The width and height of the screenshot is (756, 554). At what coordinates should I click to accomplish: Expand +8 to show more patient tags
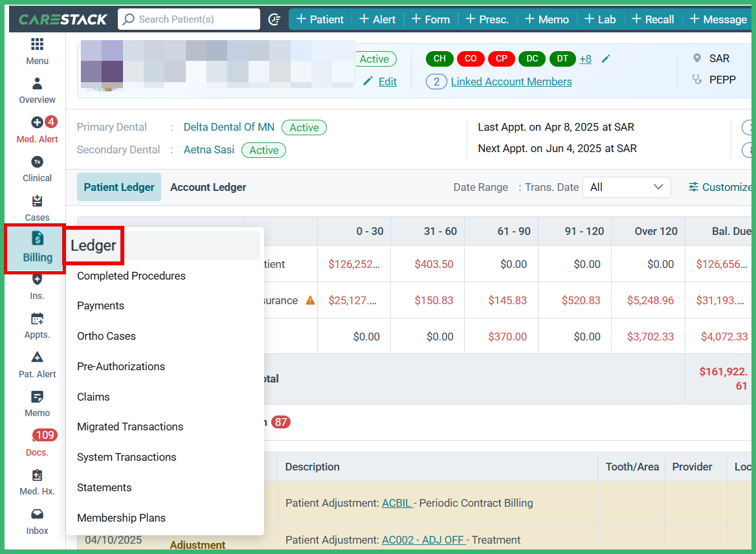585,59
